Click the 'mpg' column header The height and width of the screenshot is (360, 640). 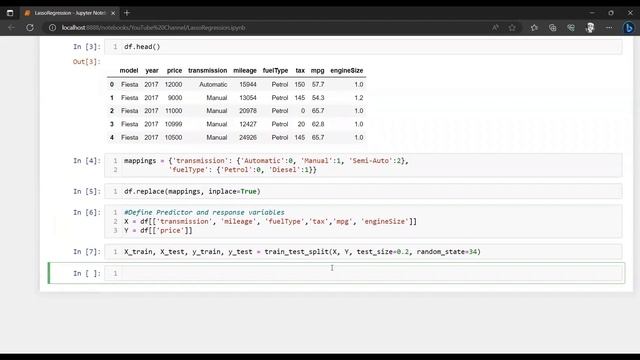coord(318,71)
